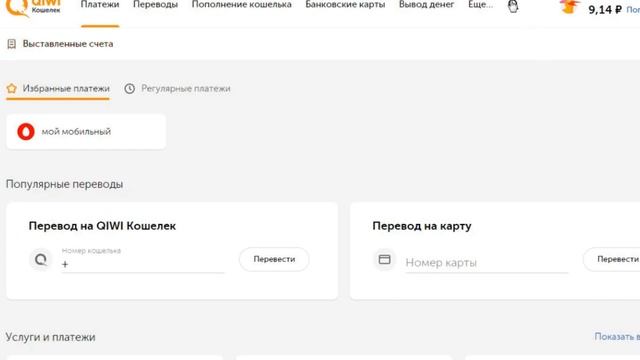Open the Платежи tab
Screen dimensions: 640x360
click(x=100, y=5)
